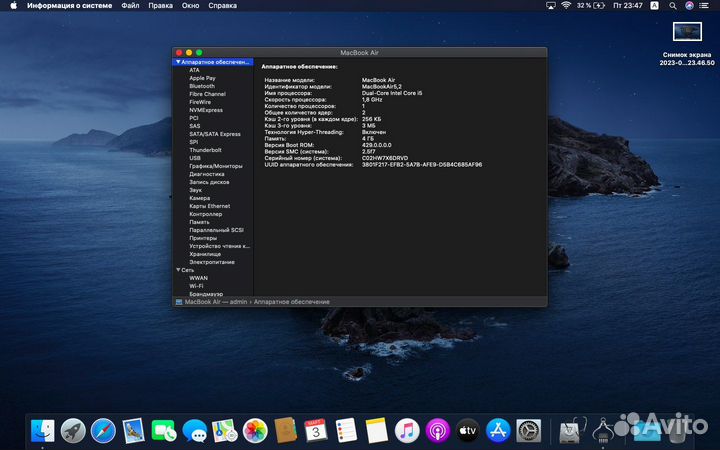Open Spotlight search magnifier
The height and width of the screenshot is (450, 720).
(x=673, y=6)
